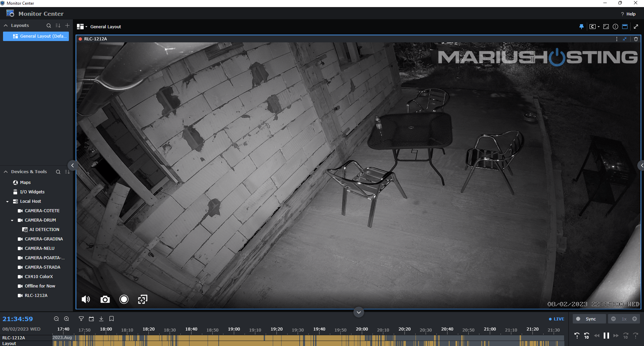Add a bookmark on the timeline
The width and height of the screenshot is (644, 346).
[112, 319]
